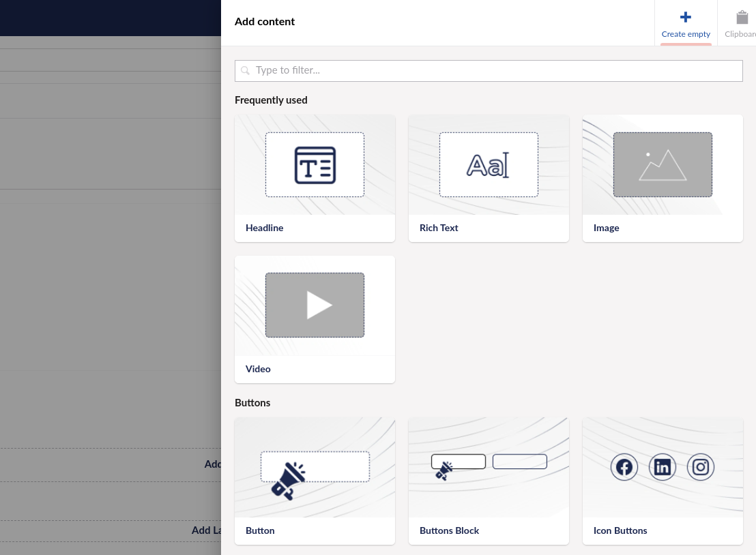The height and width of the screenshot is (555, 756).
Task: Add a Headline block via its label
Action: 264,228
